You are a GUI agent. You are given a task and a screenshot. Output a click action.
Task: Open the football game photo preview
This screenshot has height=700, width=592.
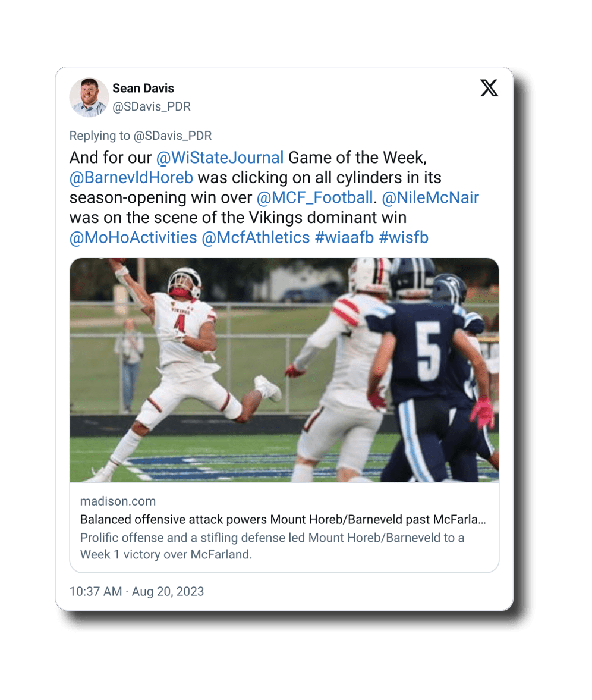click(284, 370)
